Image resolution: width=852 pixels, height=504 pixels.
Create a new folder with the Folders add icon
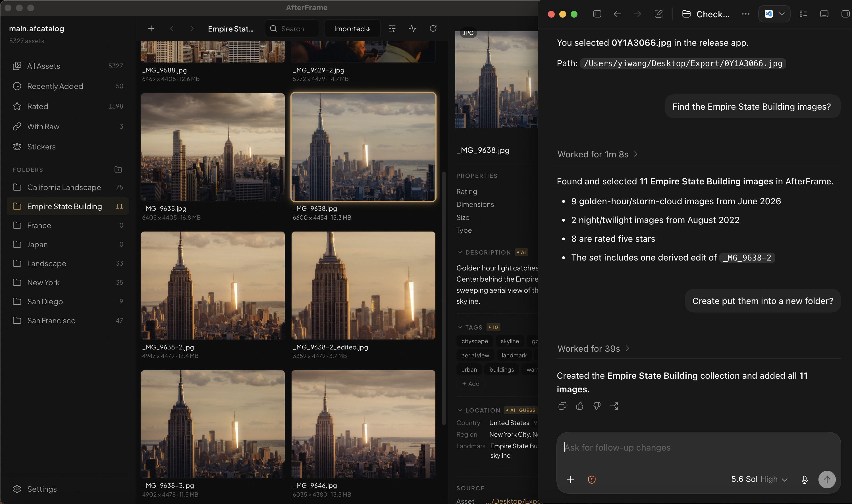(x=118, y=170)
